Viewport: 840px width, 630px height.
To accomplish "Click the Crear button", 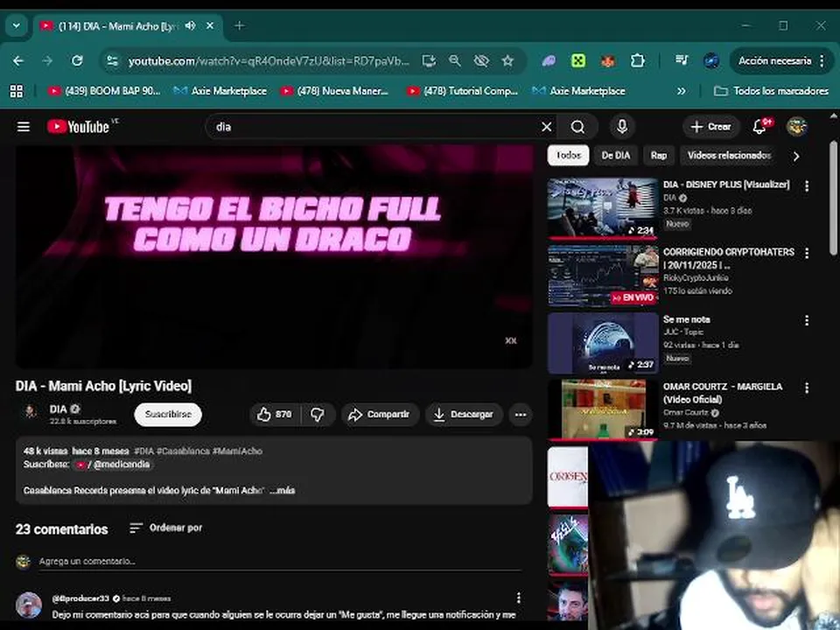I will pyautogui.click(x=710, y=127).
